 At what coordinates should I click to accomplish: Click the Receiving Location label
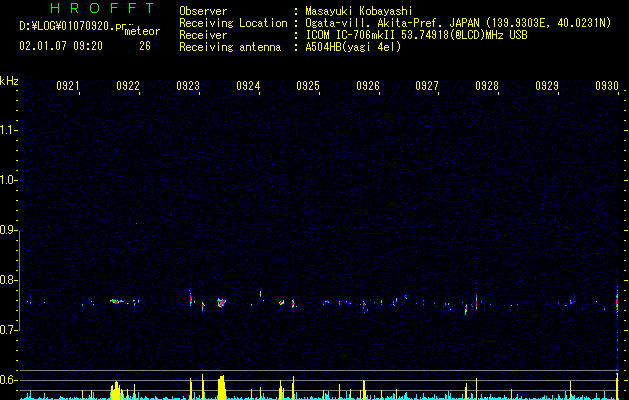click(x=233, y=23)
